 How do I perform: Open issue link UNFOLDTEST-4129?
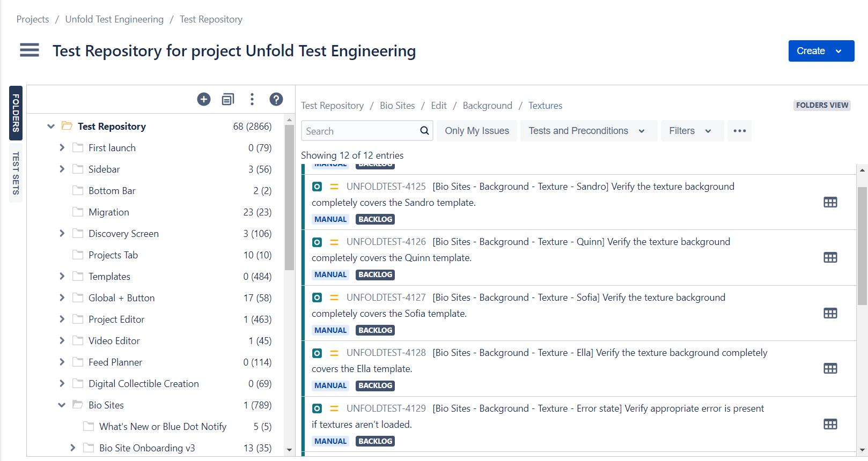tap(386, 408)
